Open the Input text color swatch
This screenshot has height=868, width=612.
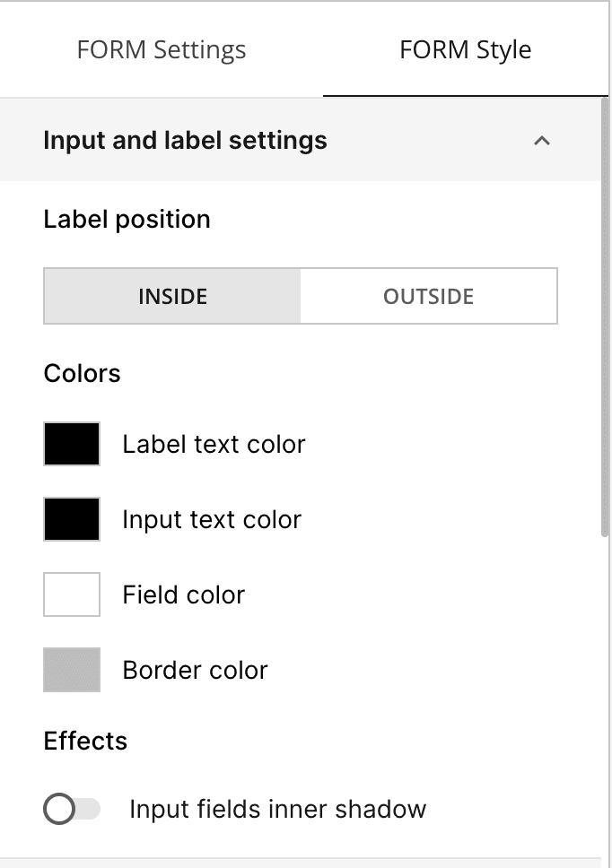click(x=71, y=518)
